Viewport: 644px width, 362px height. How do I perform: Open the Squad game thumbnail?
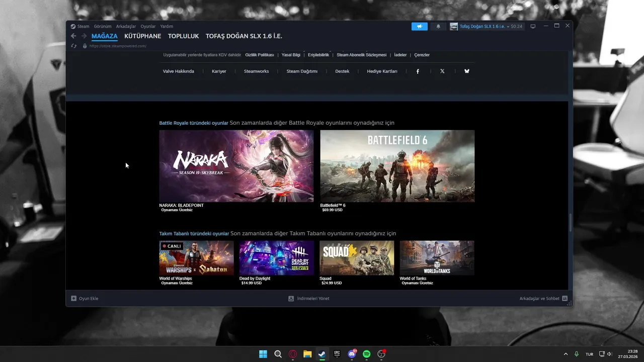[x=357, y=258]
